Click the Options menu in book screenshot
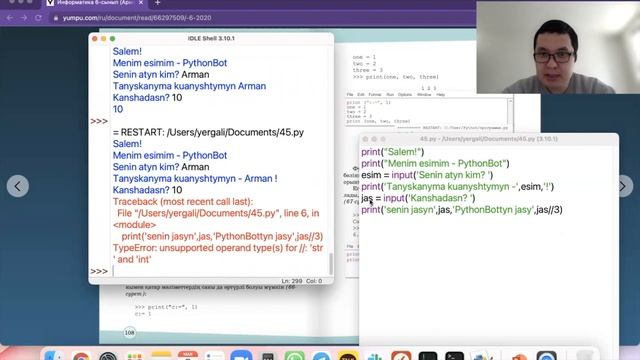Screen dimensions: 640x360 tap(405, 95)
